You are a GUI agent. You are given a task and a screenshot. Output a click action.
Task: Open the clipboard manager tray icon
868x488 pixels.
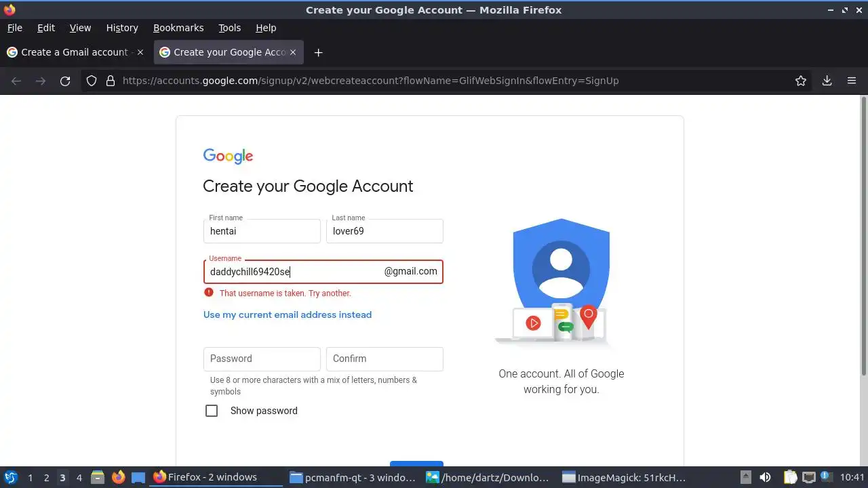[790, 477]
